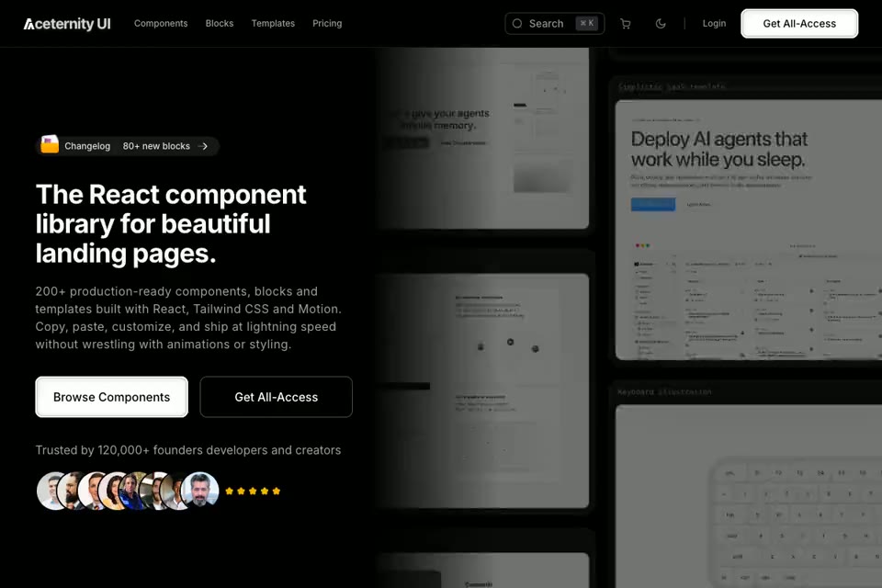This screenshot has height=588, width=882.
Task: Go to Templates in navigation
Action: click(x=273, y=24)
